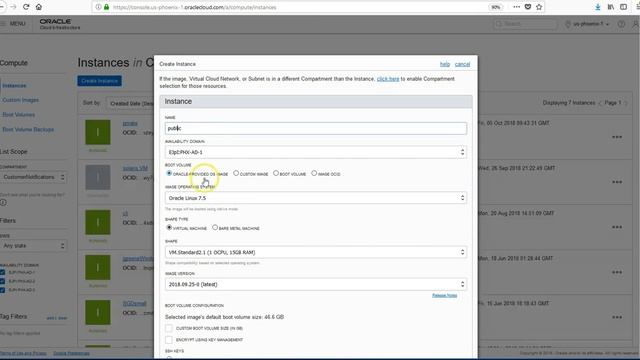This screenshot has width=640, height=360.
Task: Open the Availability Domain dropdown
Action: pos(316,152)
